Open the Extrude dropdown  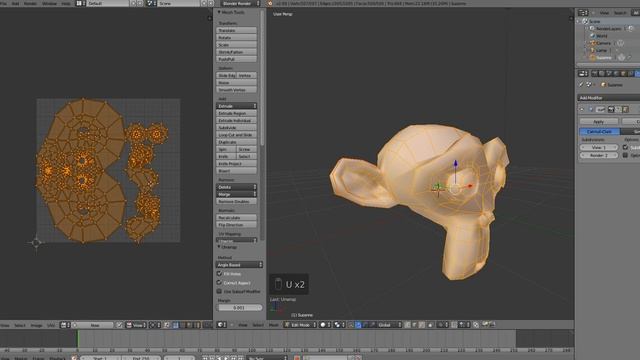236,106
